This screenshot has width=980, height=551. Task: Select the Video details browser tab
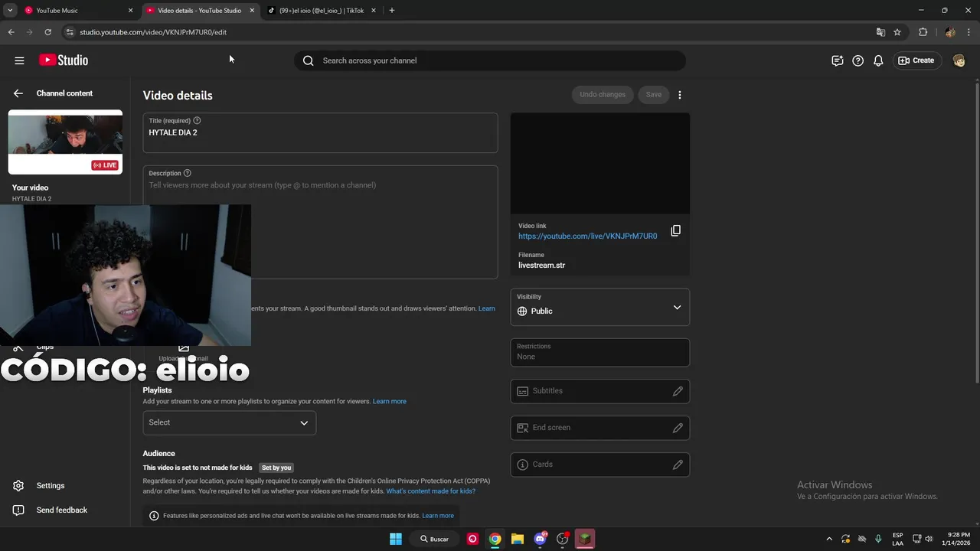click(199, 11)
